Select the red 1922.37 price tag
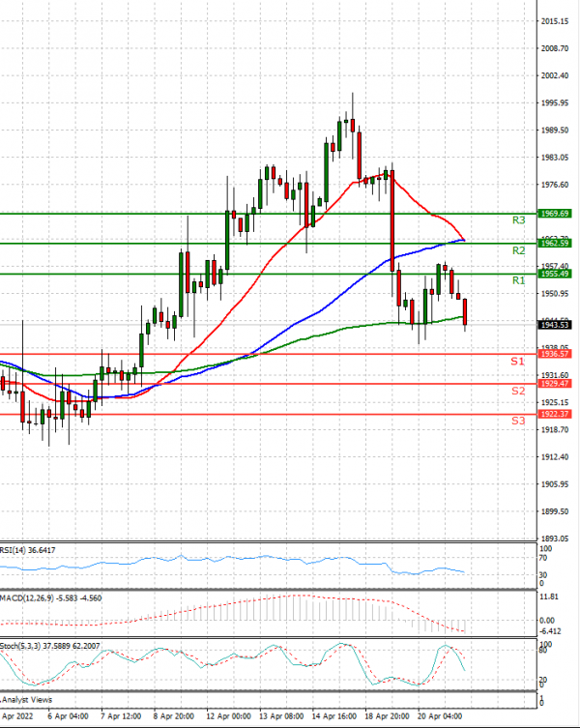580x728 pixels. [x=554, y=414]
